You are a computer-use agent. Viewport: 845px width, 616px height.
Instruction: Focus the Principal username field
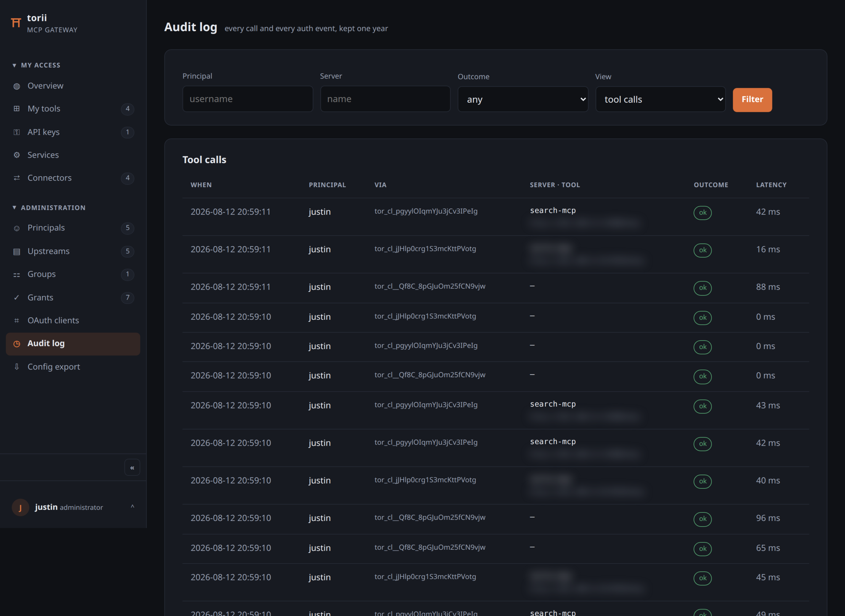248,99
